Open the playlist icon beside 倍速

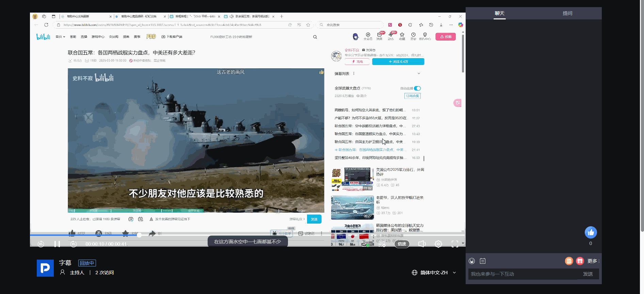382,244
